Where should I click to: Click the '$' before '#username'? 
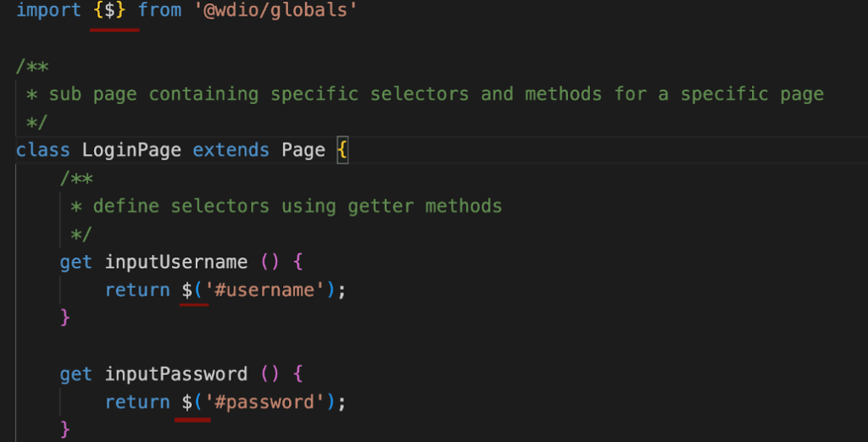pyautogui.click(x=187, y=290)
